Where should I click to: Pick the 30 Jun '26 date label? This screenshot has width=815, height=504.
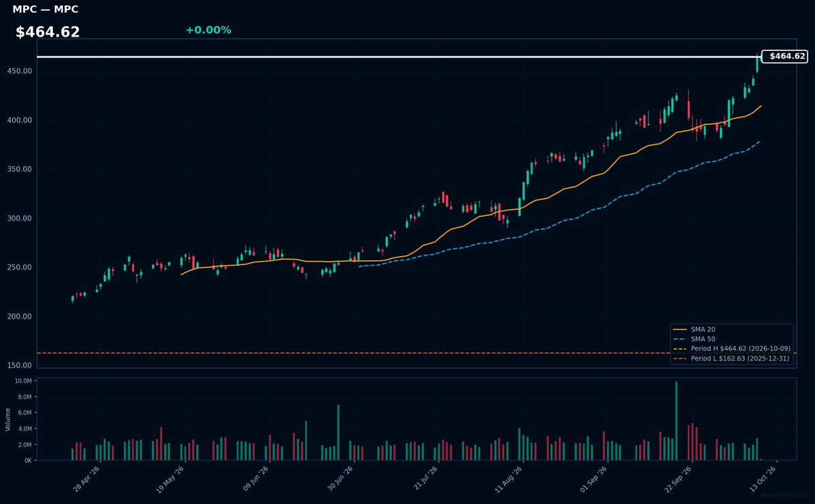click(x=340, y=479)
